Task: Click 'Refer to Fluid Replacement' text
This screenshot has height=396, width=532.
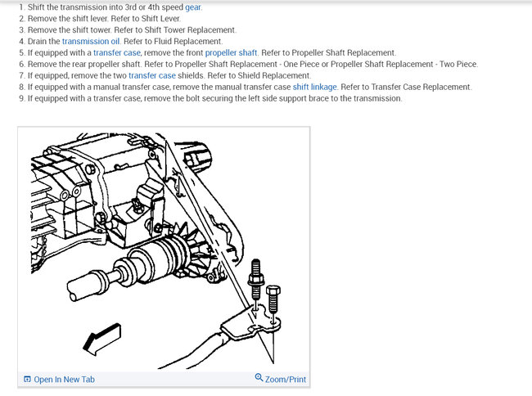Action: [173, 42]
